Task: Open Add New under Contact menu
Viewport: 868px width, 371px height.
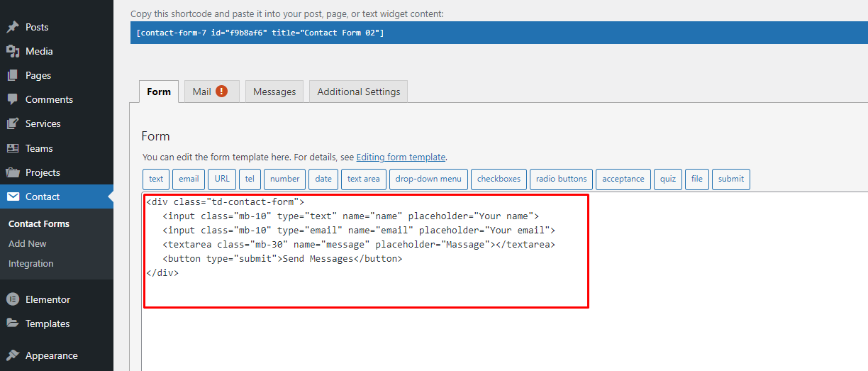Action: (28, 243)
